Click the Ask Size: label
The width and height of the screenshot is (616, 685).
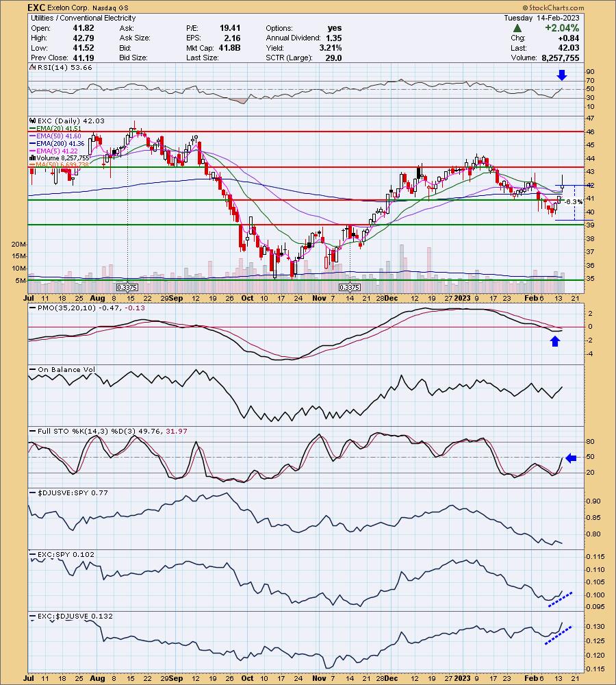(x=135, y=38)
